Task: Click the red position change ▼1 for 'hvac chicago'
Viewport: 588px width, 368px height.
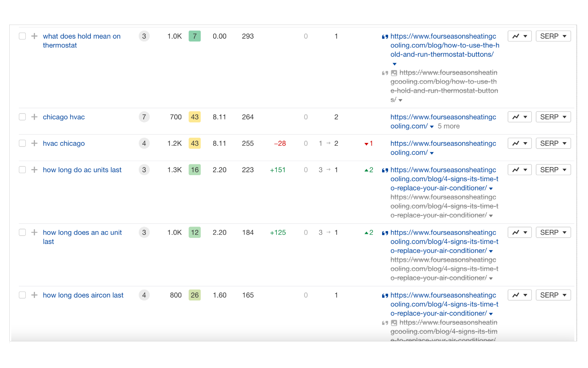Action: click(369, 144)
